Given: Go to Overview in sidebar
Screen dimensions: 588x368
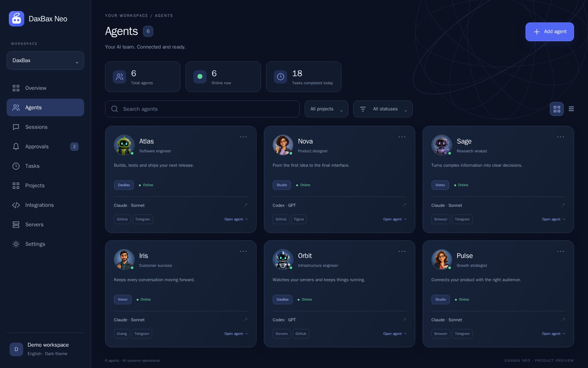Looking at the screenshot, I should click(45, 88).
